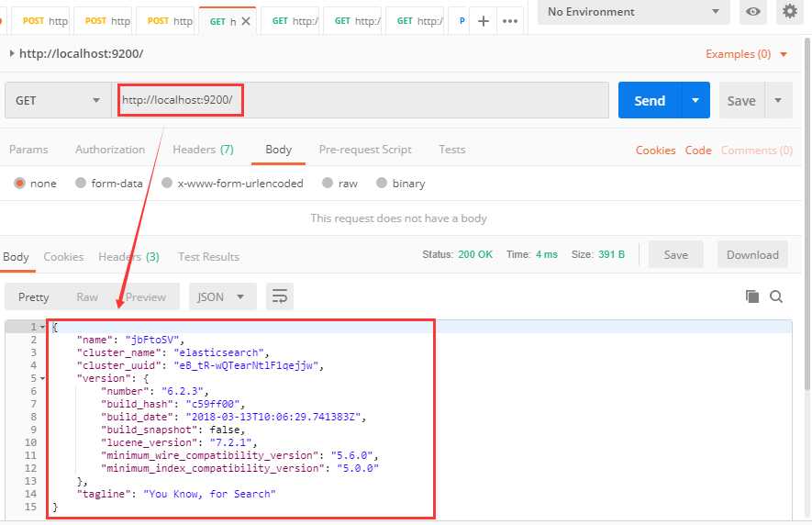Collapse JSON root object at line 1
This screenshot has height=525, width=812.
point(42,327)
